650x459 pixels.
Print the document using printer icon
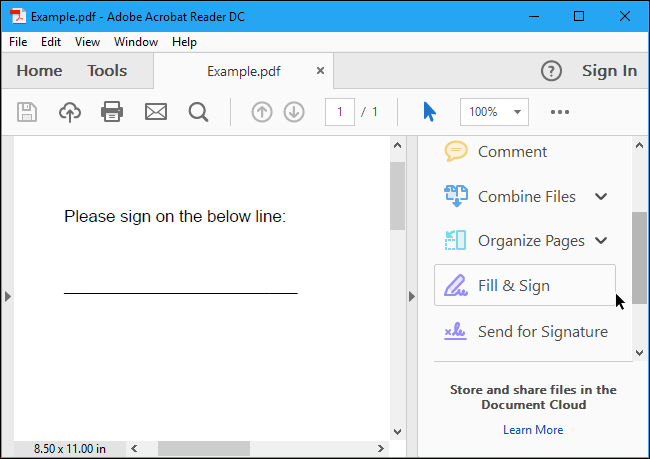pos(112,112)
